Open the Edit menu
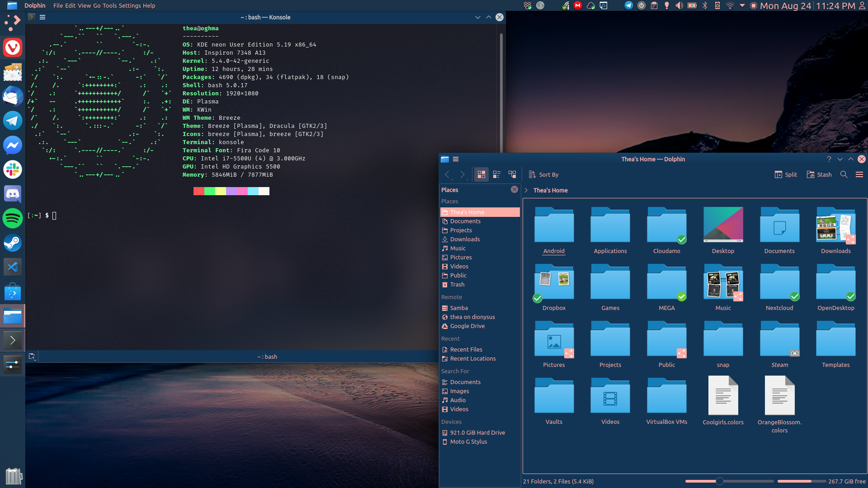 coord(70,5)
